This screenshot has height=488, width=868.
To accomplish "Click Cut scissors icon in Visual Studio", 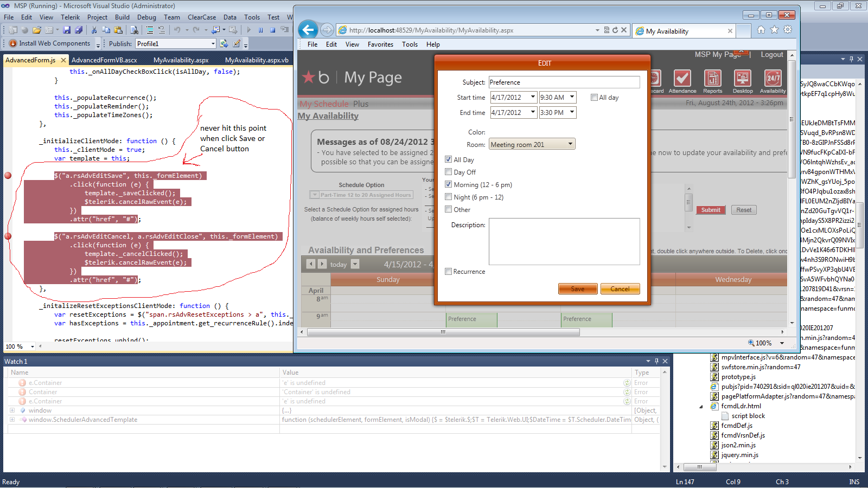I will pyautogui.click(x=94, y=30).
